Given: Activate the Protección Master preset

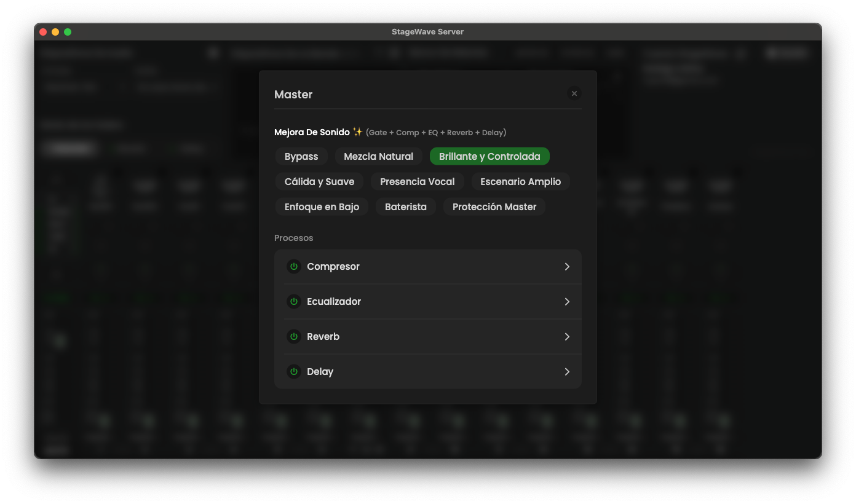Looking at the screenshot, I should (494, 207).
